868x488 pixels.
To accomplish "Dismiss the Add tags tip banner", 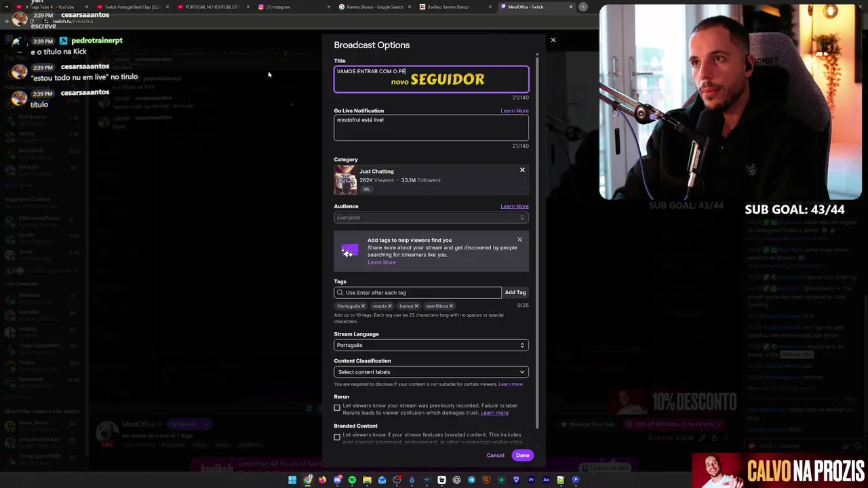I will pyautogui.click(x=519, y=240).
